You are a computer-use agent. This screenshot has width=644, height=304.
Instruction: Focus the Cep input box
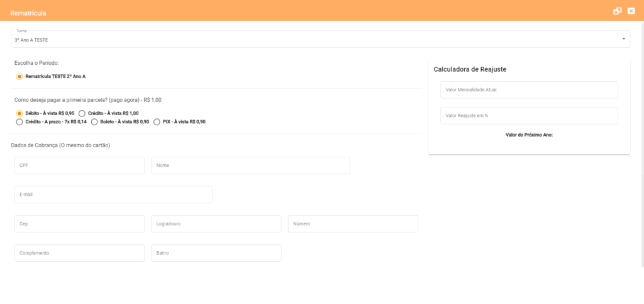click(x=79, y=224)
